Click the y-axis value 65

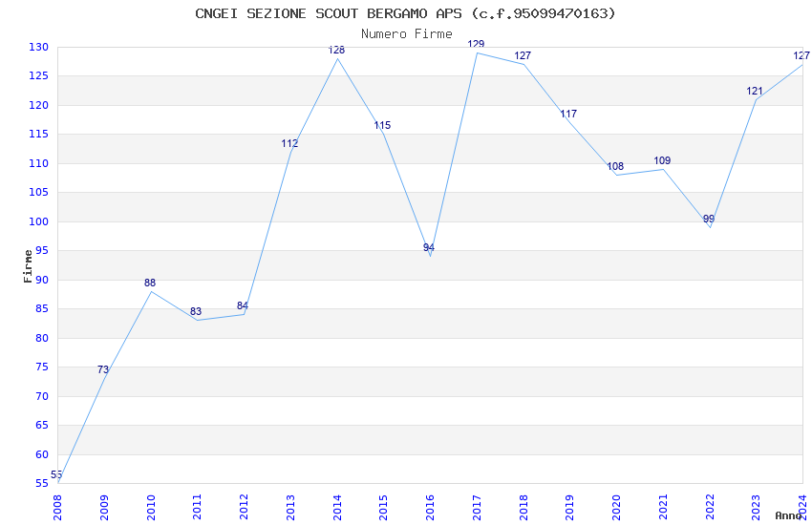42,425
